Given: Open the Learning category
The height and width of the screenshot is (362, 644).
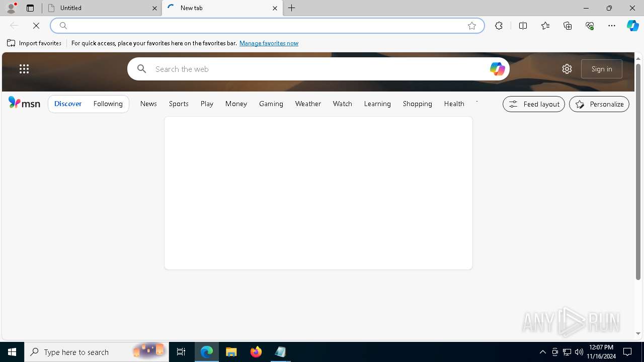Looking at the screenshot, I should (x=377, y=104).
